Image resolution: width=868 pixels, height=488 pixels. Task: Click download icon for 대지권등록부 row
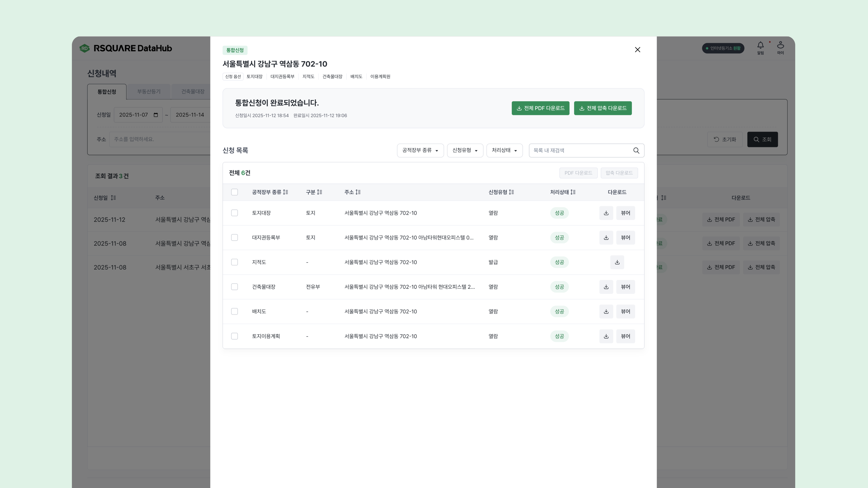click(x=606, y=237)
